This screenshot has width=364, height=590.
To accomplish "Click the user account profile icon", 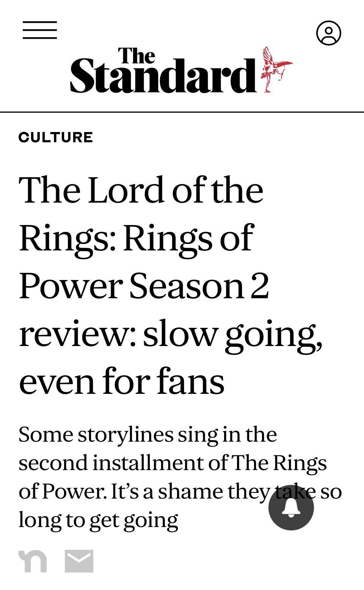I will pos(328,33).
